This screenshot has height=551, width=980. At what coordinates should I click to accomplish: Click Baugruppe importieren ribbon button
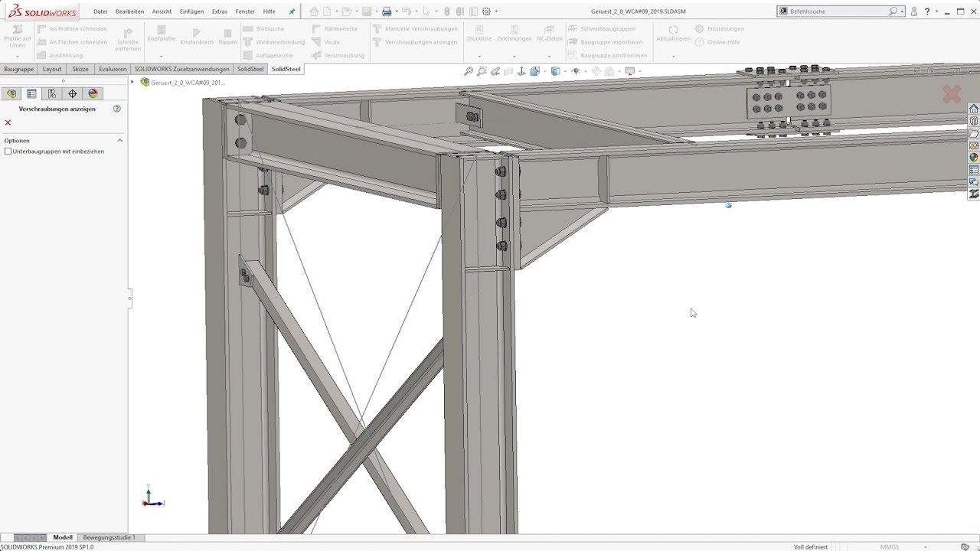[x=606, y=42]
